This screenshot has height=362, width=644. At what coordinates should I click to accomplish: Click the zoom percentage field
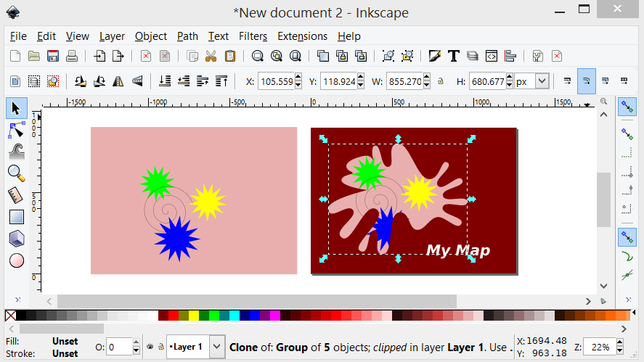point(600,347)
